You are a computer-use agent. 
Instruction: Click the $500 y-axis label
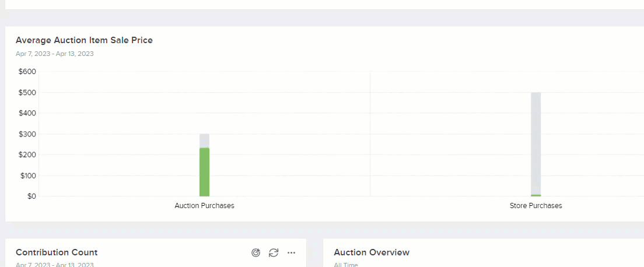click(27, 93)
